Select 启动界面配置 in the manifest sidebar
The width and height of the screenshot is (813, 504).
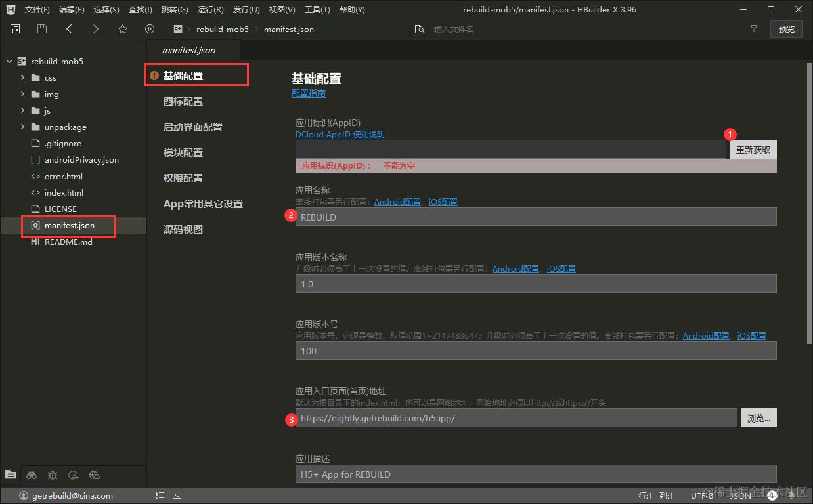click(193, 127)
